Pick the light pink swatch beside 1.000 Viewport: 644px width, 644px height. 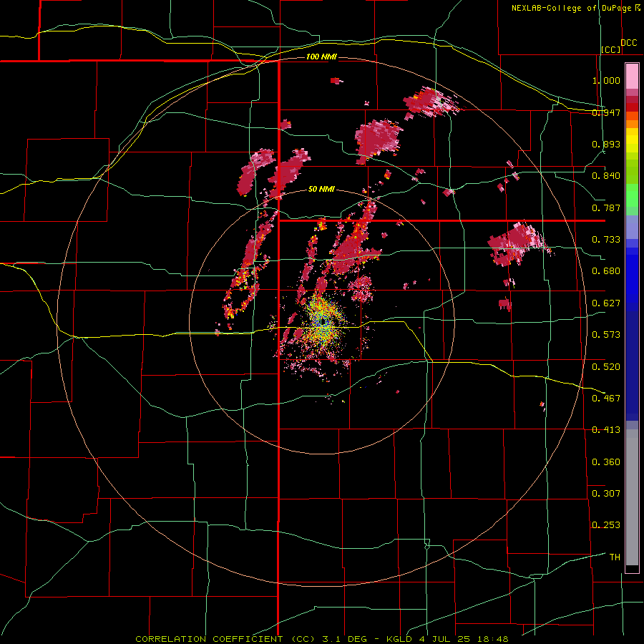(632, 77)
